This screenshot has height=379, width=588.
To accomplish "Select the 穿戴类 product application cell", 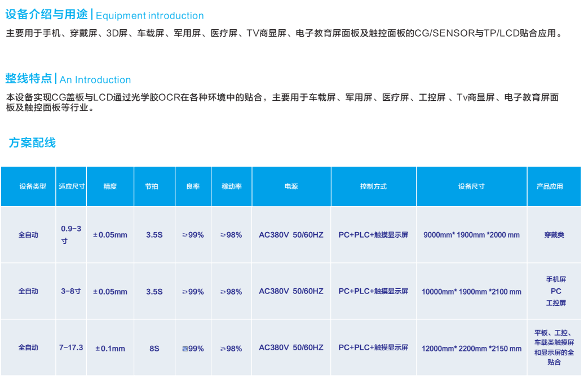I will tap(554, 235).
